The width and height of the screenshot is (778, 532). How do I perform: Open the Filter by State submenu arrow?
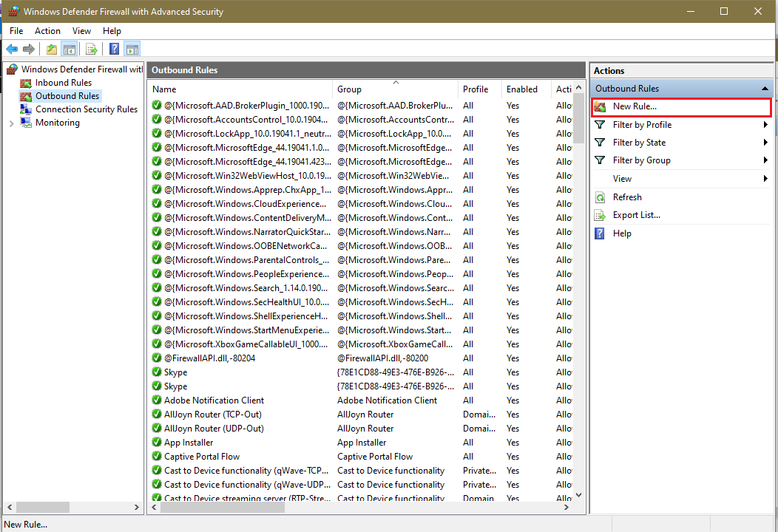[765, 143]
